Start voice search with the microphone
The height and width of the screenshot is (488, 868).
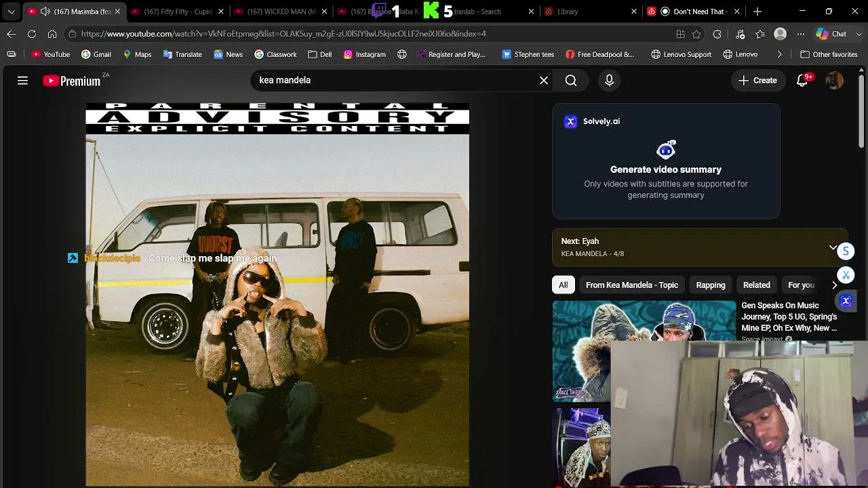609,81
